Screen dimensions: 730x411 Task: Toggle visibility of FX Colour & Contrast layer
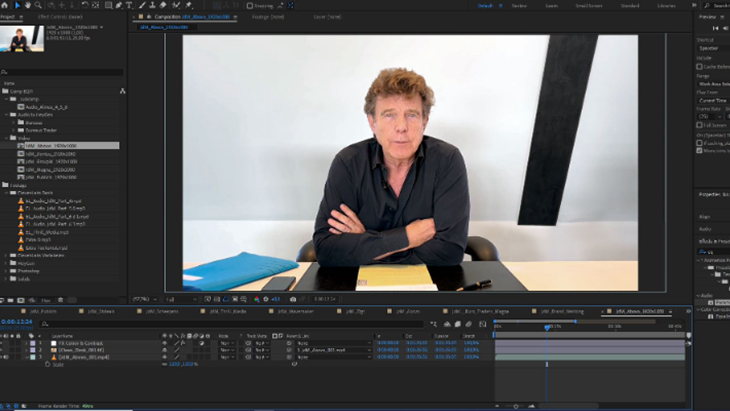coord(2,343)
